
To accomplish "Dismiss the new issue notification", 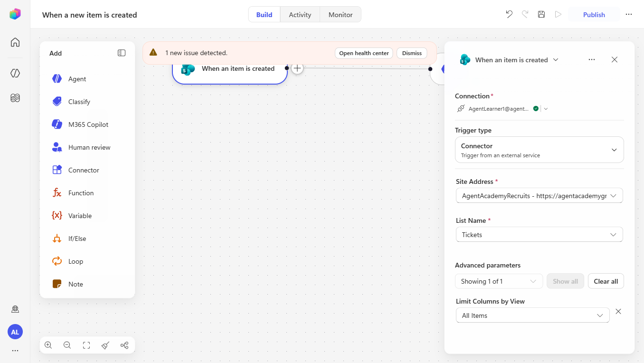I will click(412, 53).
